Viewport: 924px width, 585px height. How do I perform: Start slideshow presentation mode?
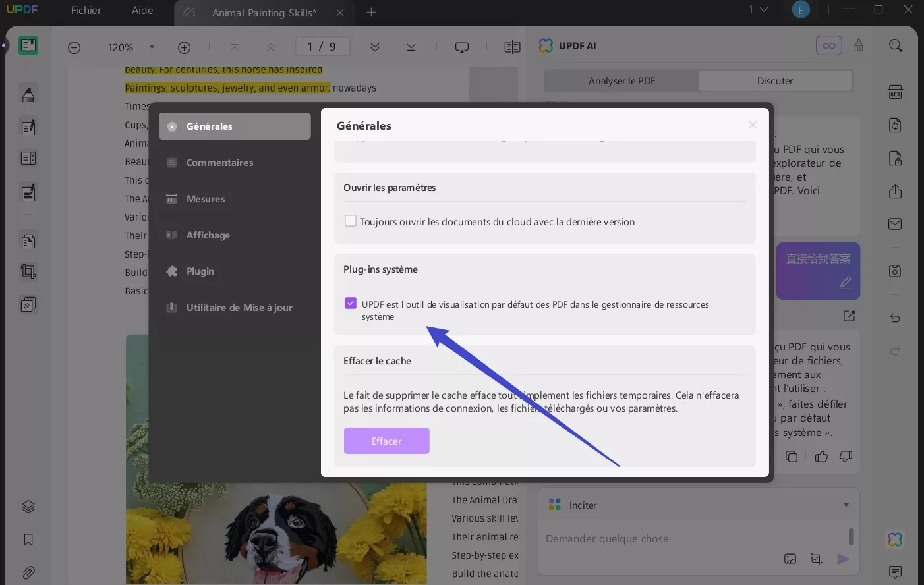[x=462, y=47]
